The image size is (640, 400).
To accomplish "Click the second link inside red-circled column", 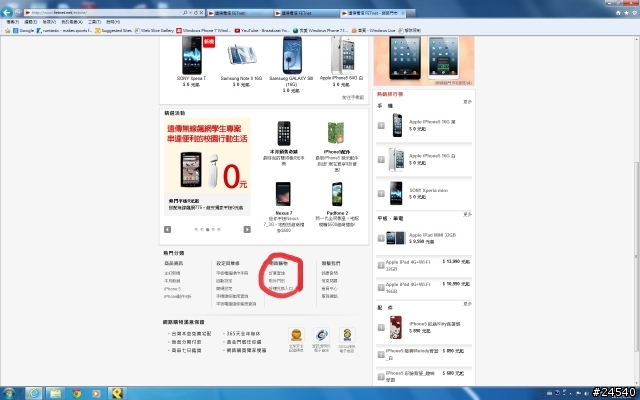I will pos(277,281).
